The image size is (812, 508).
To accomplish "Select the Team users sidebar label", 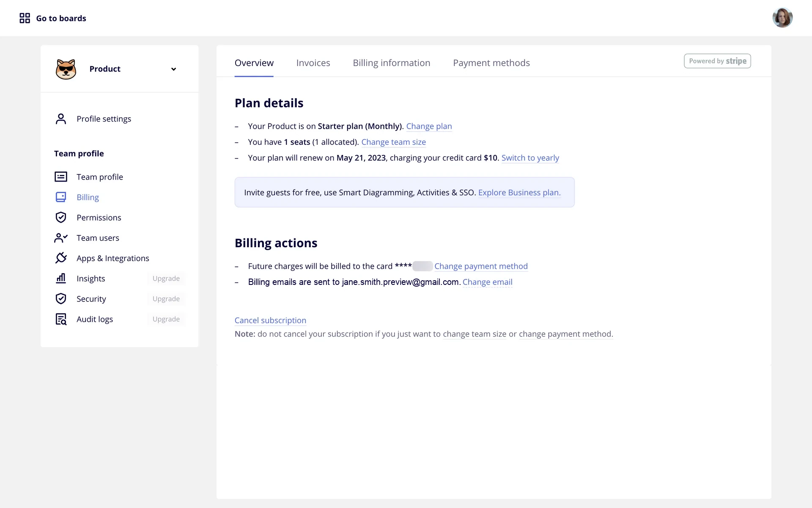I will (98, 238).
